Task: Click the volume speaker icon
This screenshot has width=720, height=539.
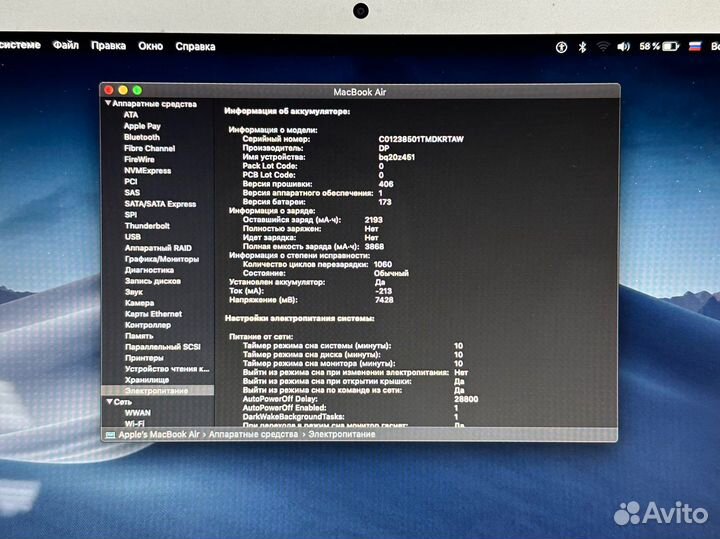Action: point(623,46)
